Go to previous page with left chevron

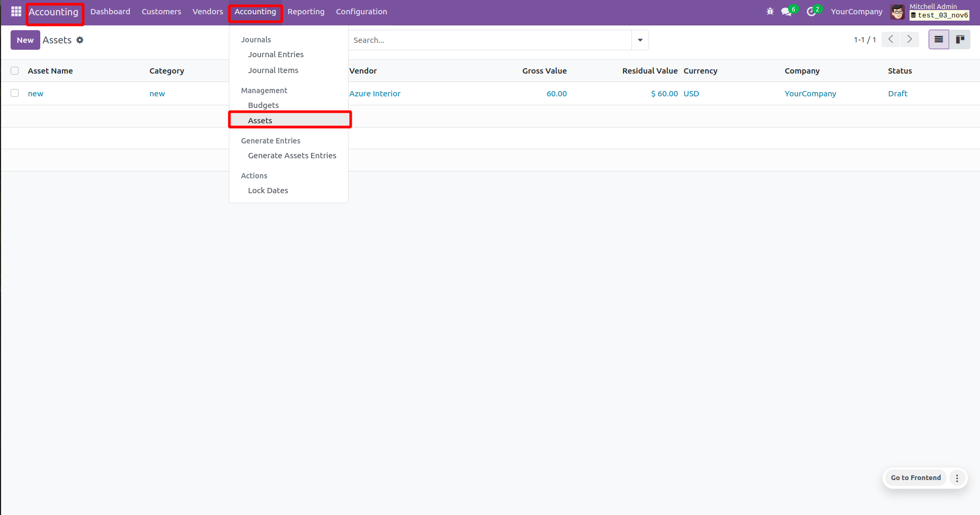(891, 40)
